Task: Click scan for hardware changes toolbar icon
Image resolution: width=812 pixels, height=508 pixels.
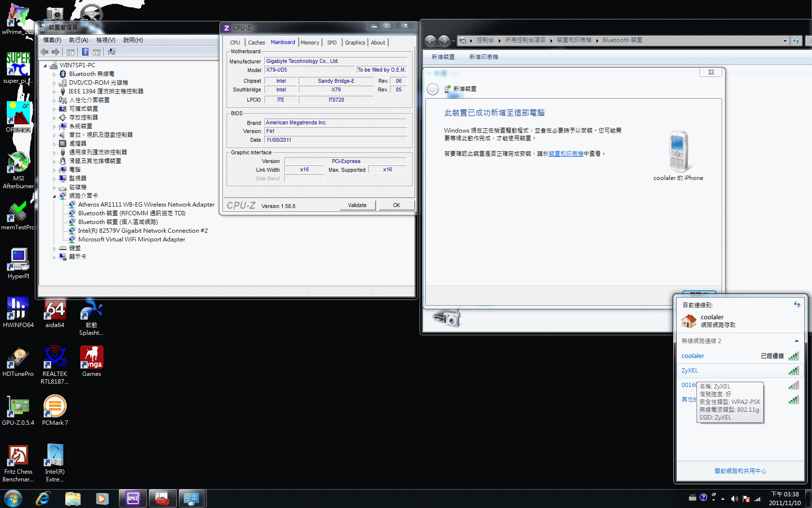Action: [112, 52]
